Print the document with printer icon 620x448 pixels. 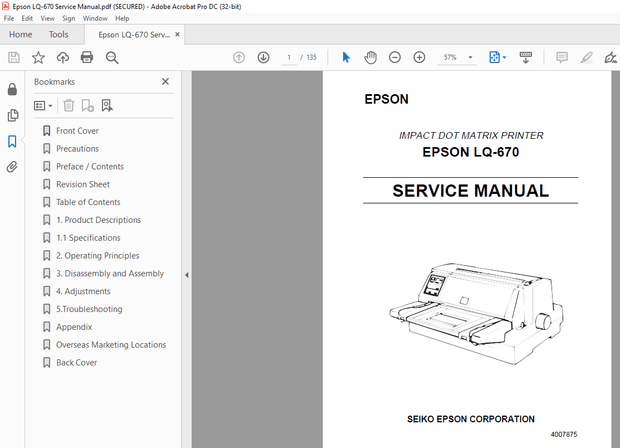87,58
